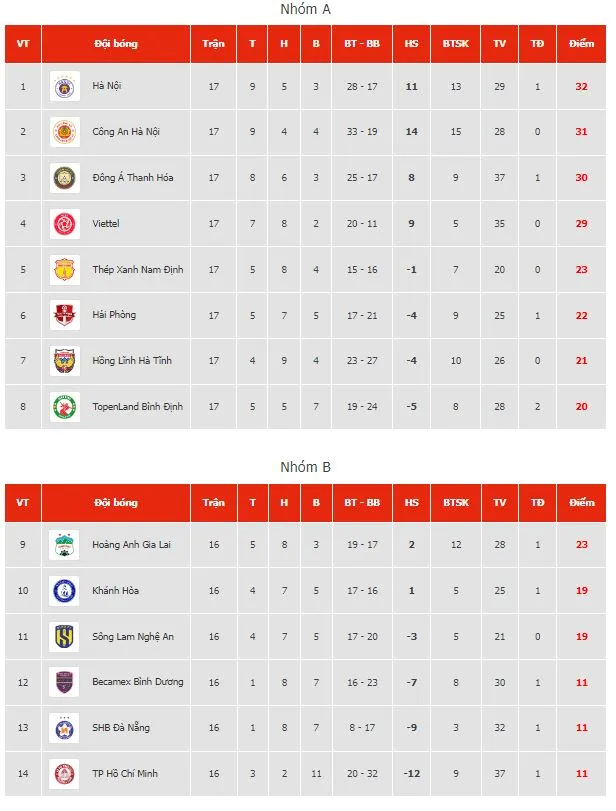Image resolution: width=616 pixels, height=811 pixels.
Task: Open the Hoàng Anh Gia Lai name link
Action: [127, 545]
